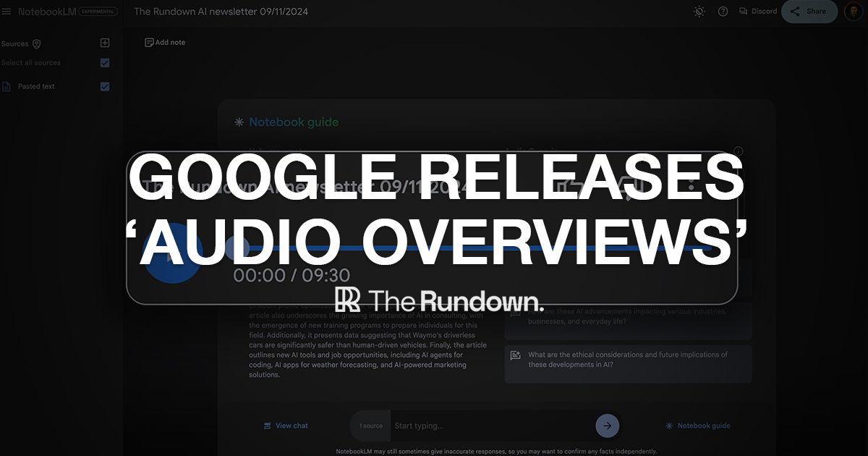
Task: Uncheck the Select all sources checkbox
Action: (104, 63)
